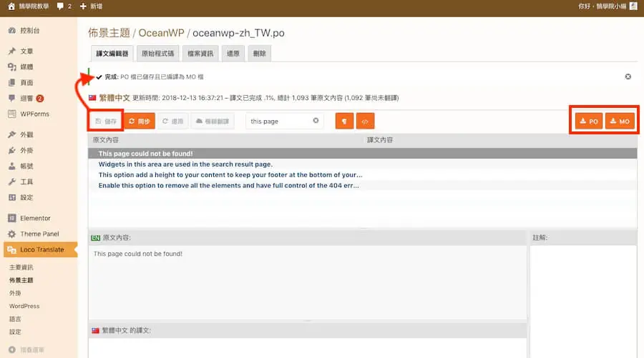Toggle invisible characters with the pilcrow button
Viewport: 644px width, 358px height.
[x=344, y=121]
